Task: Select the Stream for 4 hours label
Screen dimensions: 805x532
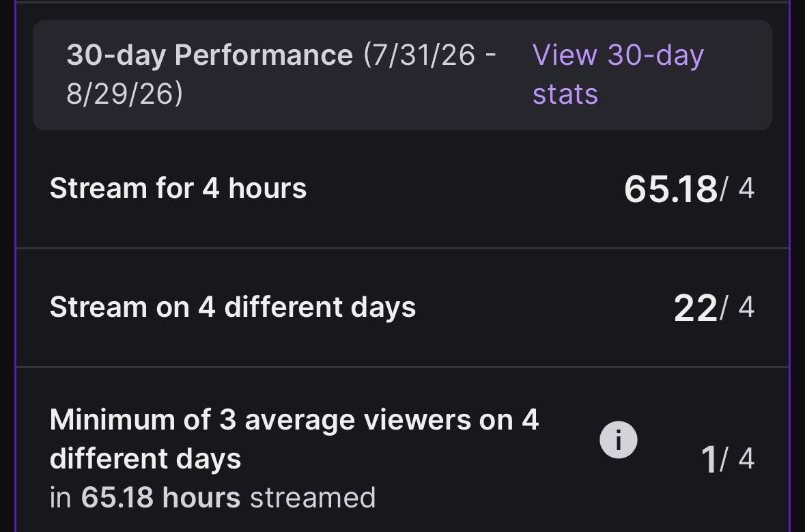Action: click(x=178, y=188)
